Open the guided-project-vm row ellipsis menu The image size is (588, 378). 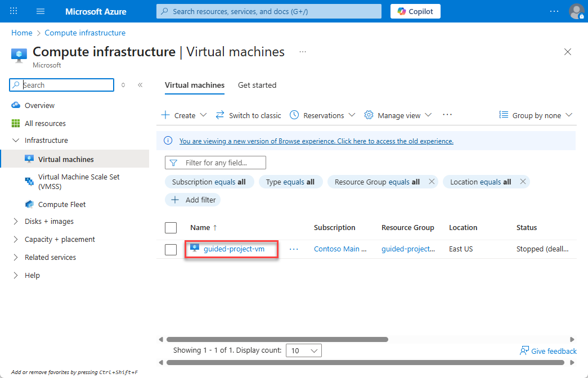tap(294, 249)
